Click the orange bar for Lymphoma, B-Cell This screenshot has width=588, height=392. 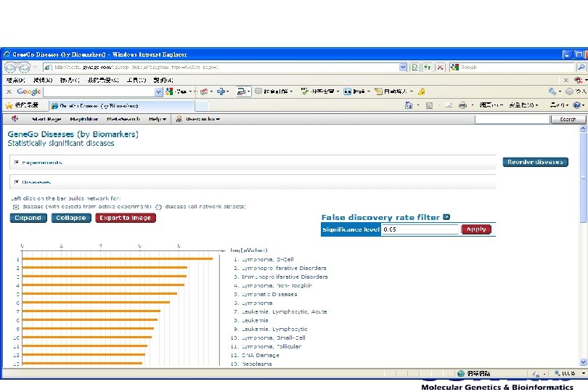tap(118, 259)
